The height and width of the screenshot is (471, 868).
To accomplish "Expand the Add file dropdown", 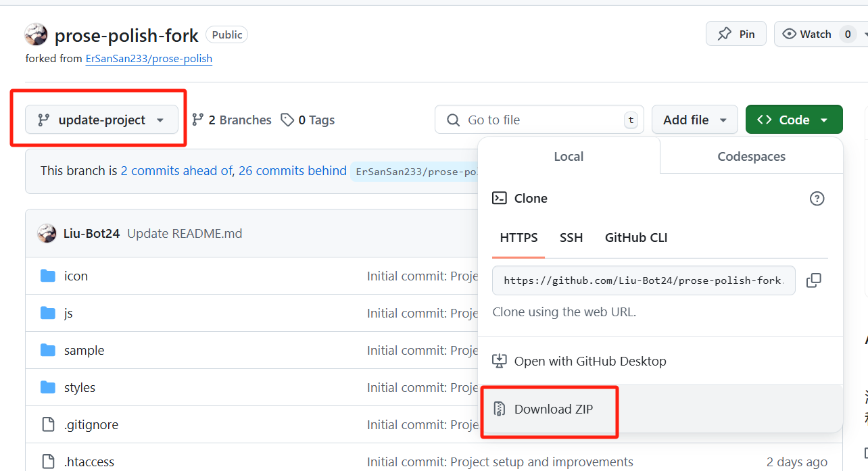I will [694, 120].
